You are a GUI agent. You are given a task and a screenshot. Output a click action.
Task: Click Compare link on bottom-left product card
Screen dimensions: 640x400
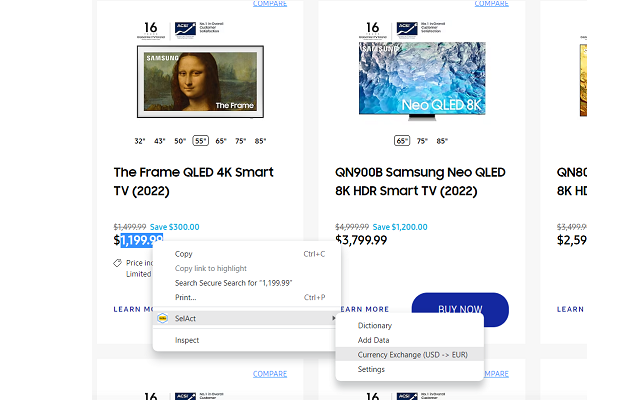(270, 374)
